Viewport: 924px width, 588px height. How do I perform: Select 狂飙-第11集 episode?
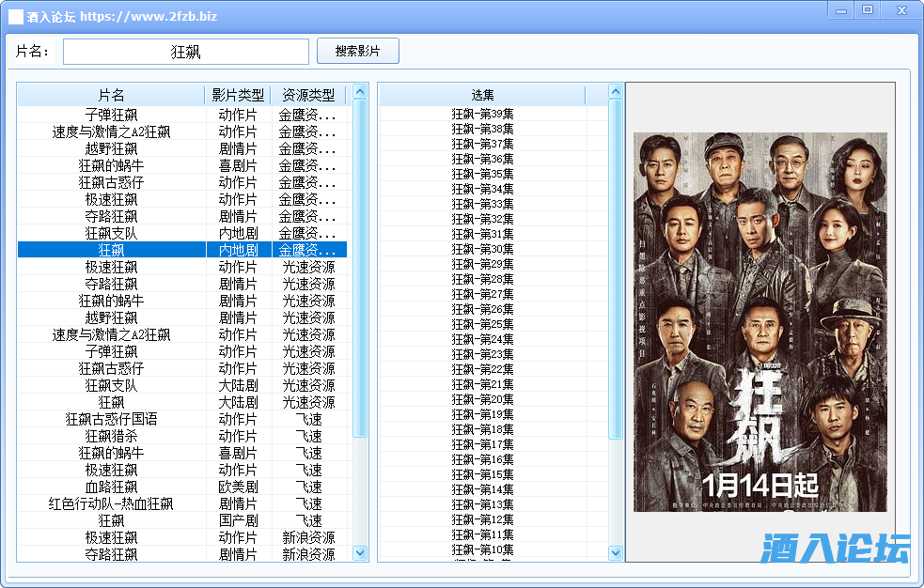(482, 534)
